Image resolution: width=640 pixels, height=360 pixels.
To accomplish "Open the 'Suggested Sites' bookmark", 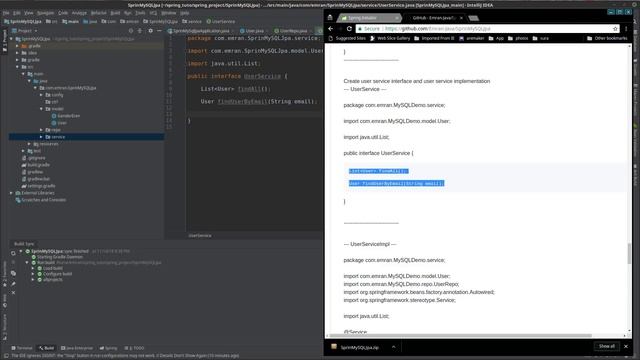I will tap(347, 38).
